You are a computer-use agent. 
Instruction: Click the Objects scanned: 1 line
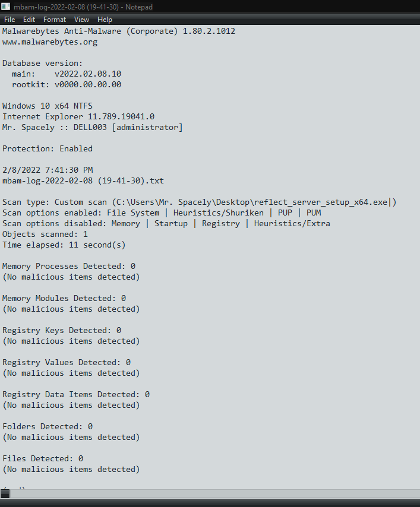pos(45,234)
